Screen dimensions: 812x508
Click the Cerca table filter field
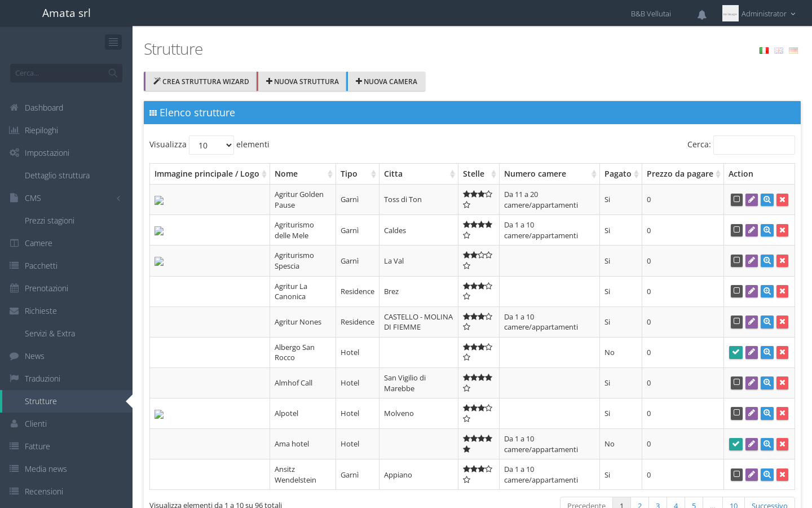754,145
